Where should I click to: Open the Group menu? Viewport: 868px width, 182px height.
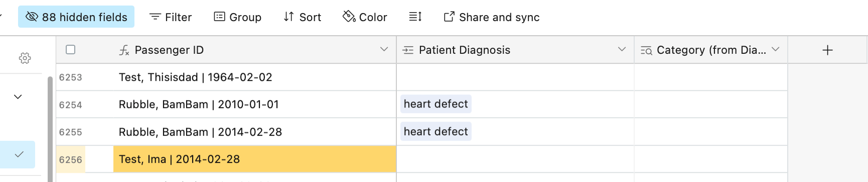pyautogui.click(x=237, y=17)
